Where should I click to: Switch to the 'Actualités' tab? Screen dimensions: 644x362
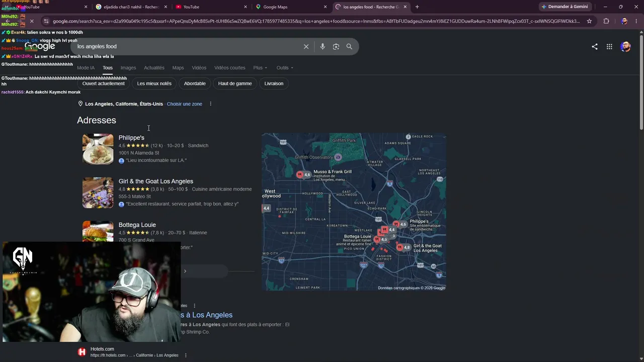(154, 68)
